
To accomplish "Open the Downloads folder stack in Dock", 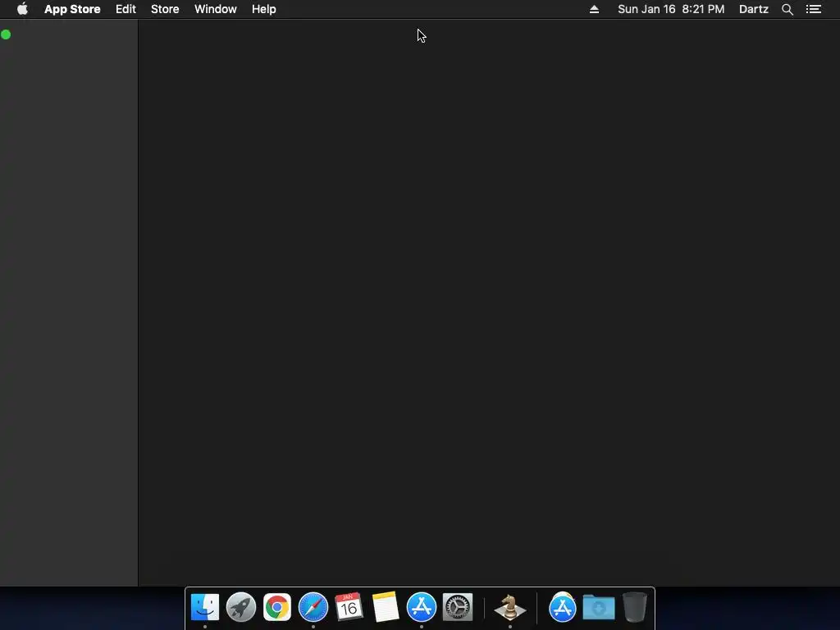I will pyautogui.click(x=599, y=608).
